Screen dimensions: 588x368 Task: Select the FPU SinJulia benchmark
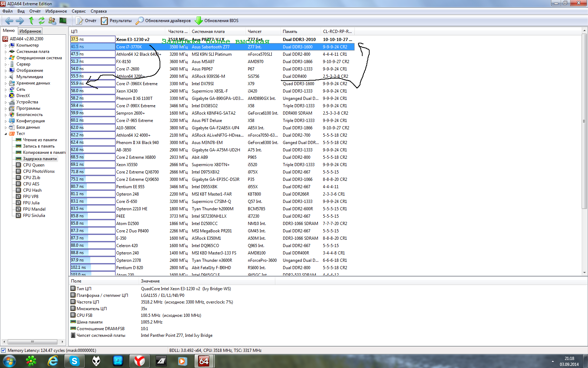point(34,216)
